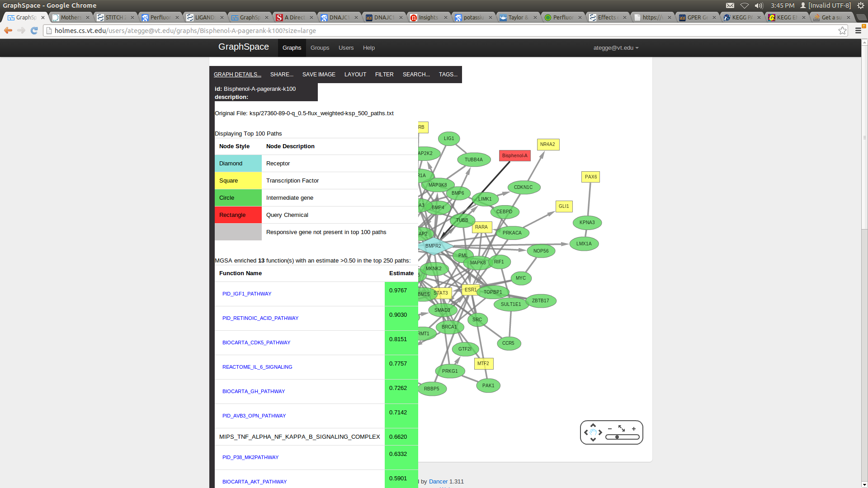Click the 0.9767 estimate cell
868x488 pixels.
(401, 294)
